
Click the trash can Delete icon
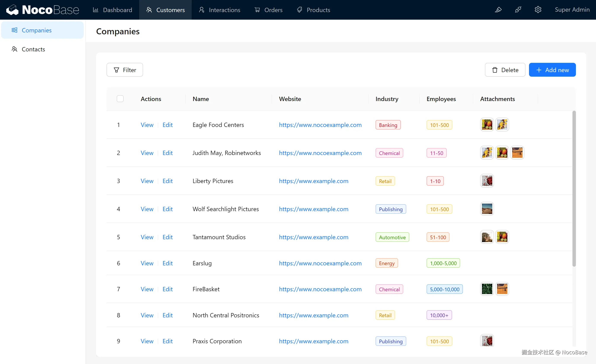pos(495,70)
